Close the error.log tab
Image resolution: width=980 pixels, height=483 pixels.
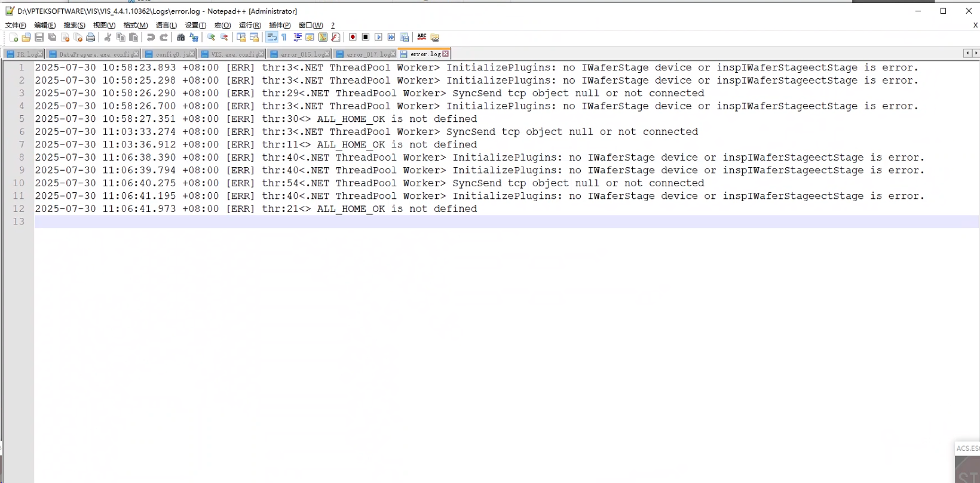click(445, 54)
